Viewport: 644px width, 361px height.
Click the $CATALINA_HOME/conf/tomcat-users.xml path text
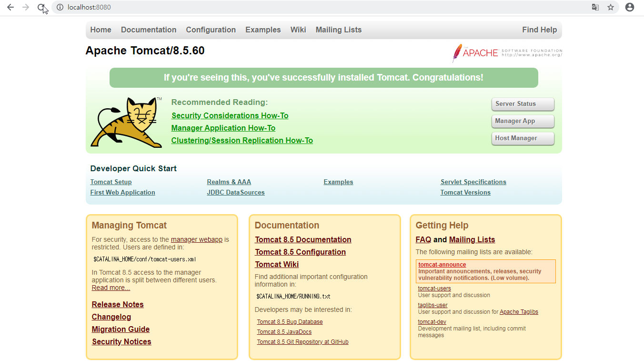(145, 259)
